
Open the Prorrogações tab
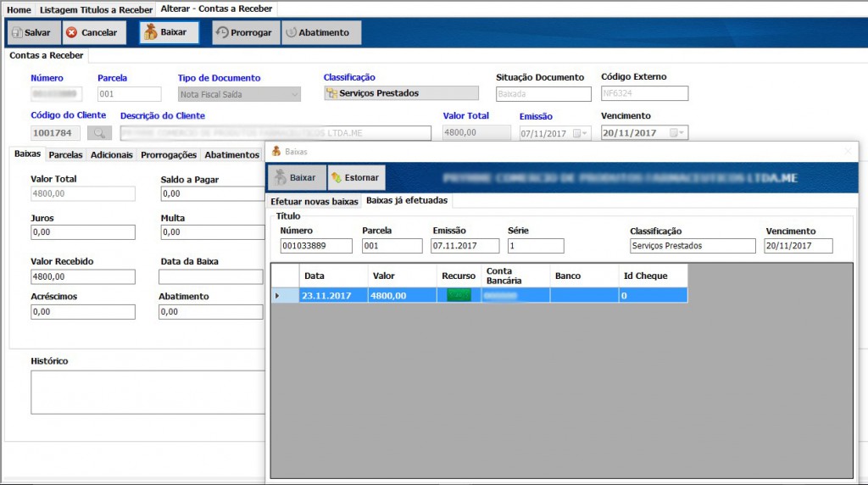(169, 155)
